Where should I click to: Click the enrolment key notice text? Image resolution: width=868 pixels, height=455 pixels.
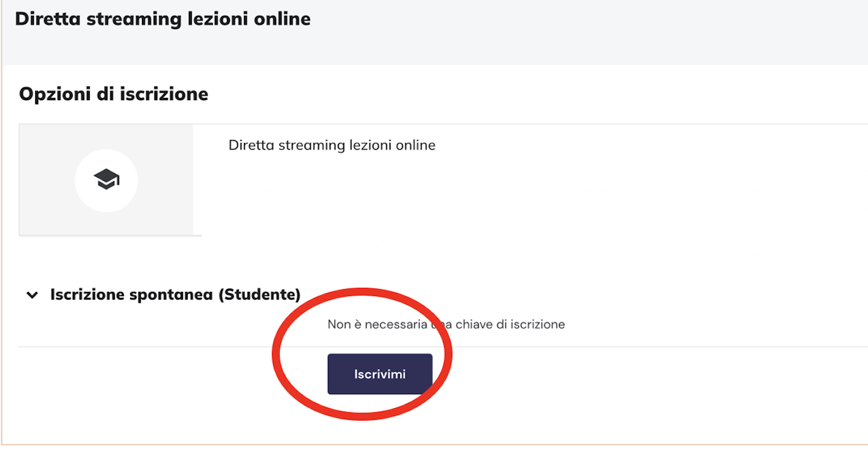tap(446, 324)
